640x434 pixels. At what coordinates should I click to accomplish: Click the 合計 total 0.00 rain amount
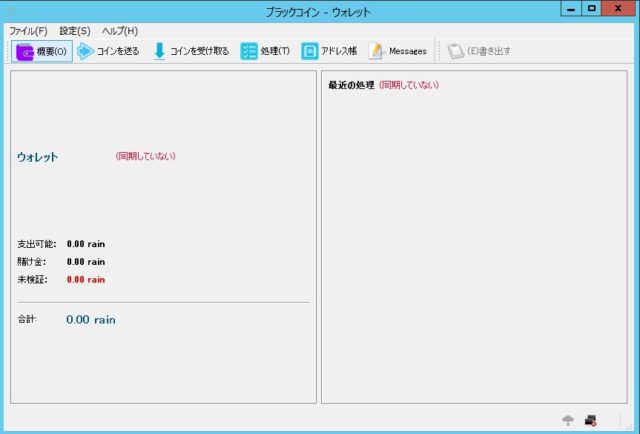(x=91, y=320)
